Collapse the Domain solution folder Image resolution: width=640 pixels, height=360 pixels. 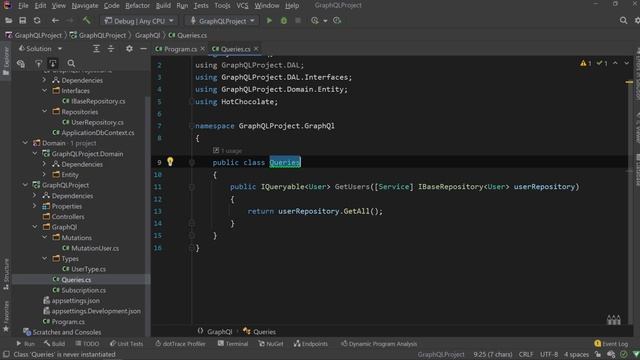pos(25,143)
